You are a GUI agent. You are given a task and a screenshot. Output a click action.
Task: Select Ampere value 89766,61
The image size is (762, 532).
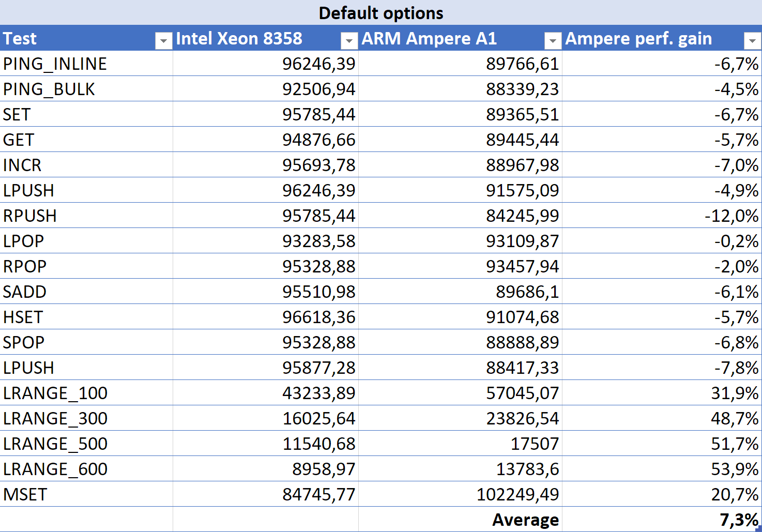(460, 64)
